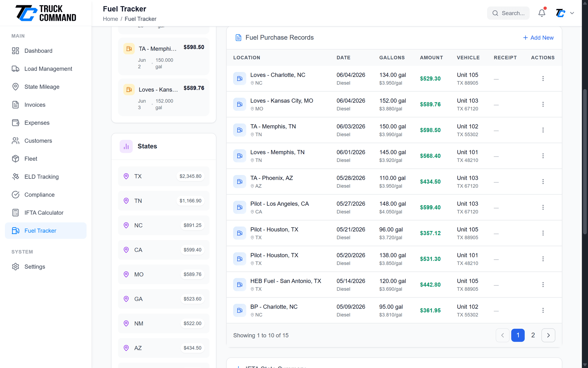Open actions menu for TA - Phoenix, AZ
The width and height of the screenshot is (588, 368).
pos(543,182)
